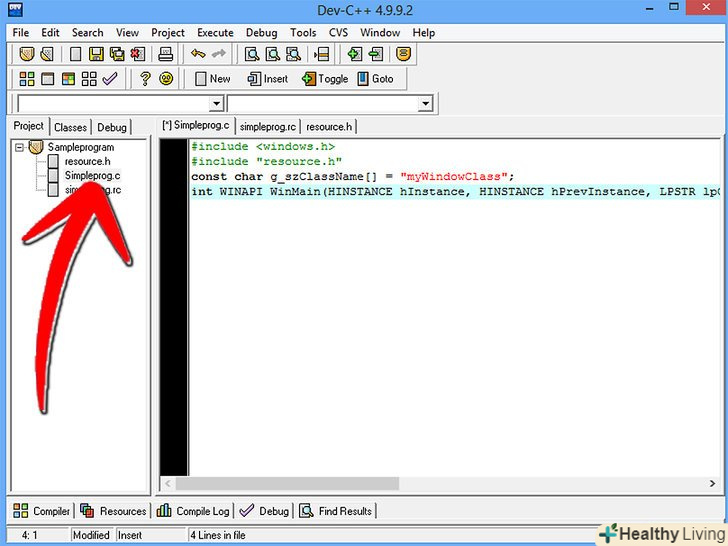Add file to project with green plus icon
This screenshot has height=546, width=728.
(355, 54)
